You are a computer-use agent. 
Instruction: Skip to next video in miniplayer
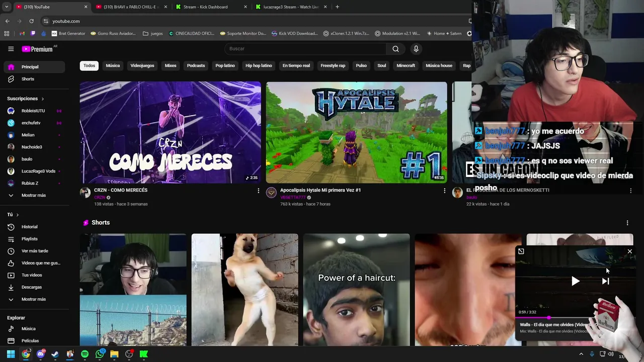pos(605,281)
